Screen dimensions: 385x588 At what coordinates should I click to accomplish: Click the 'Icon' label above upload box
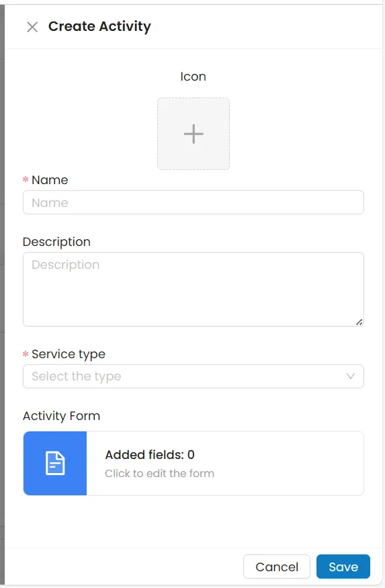click(193, 77)
